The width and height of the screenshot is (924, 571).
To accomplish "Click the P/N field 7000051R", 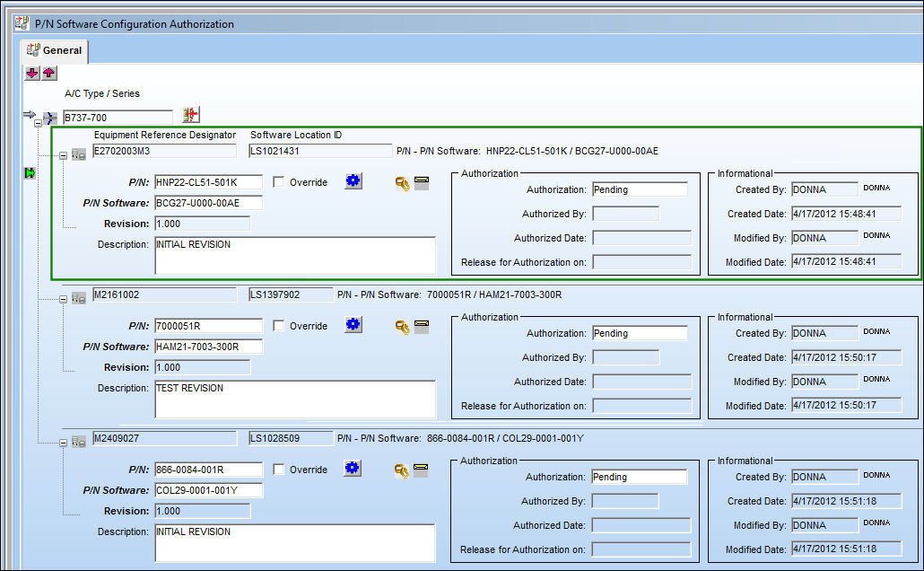I will pos(209,326).
